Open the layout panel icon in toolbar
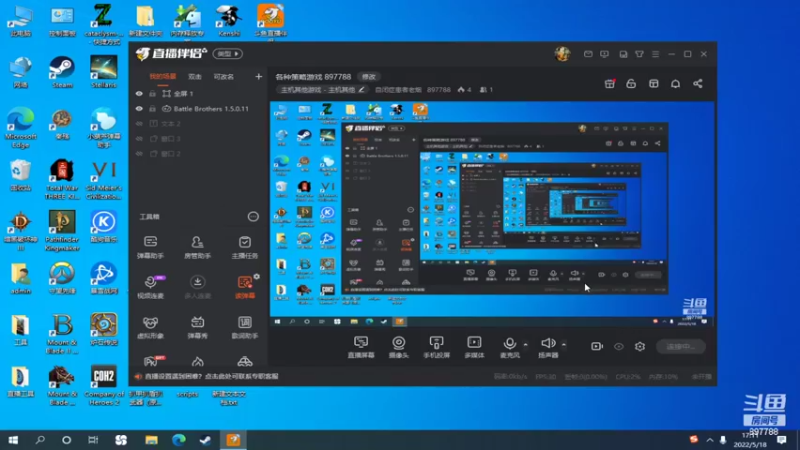This screenshot has height=450, width=800. 654,84
